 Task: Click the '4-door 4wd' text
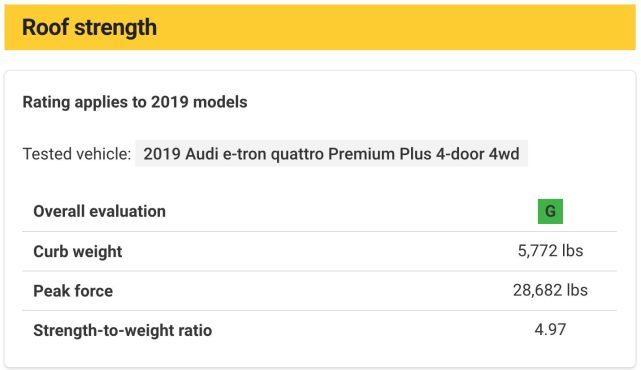pyautogui.click(x=477, y=154)
